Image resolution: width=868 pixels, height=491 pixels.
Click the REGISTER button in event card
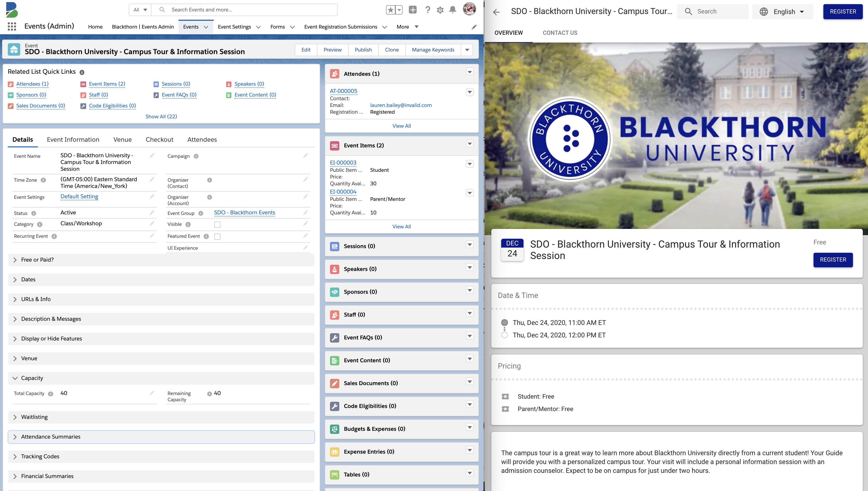[833, 260]
